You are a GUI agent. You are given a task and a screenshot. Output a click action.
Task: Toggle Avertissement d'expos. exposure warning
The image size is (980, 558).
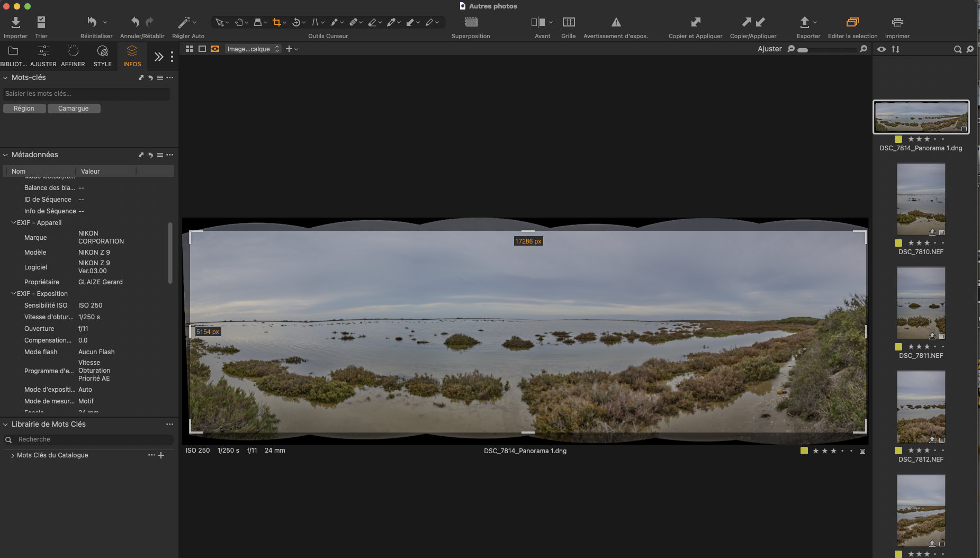tap(616, 22)
